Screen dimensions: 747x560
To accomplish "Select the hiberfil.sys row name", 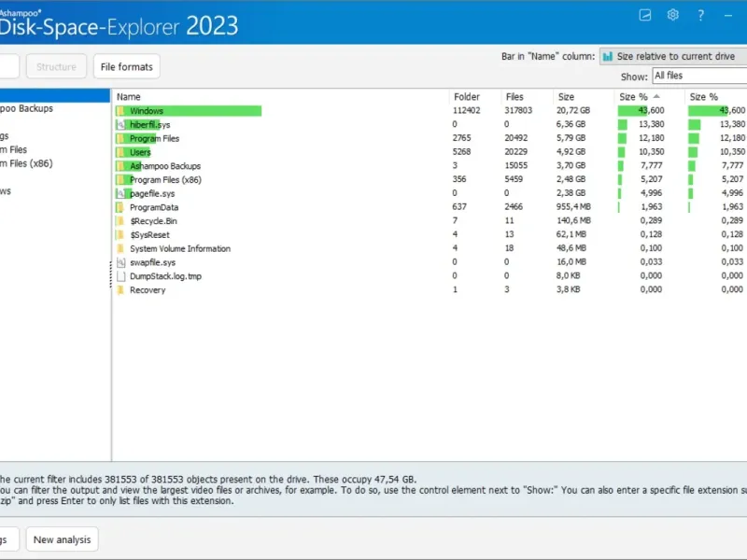I will point(149,125).
